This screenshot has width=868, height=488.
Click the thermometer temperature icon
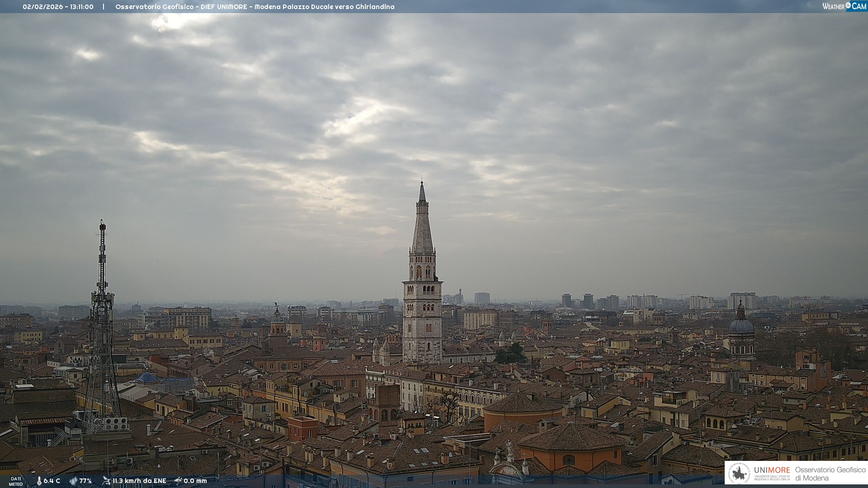pos(39,481)
